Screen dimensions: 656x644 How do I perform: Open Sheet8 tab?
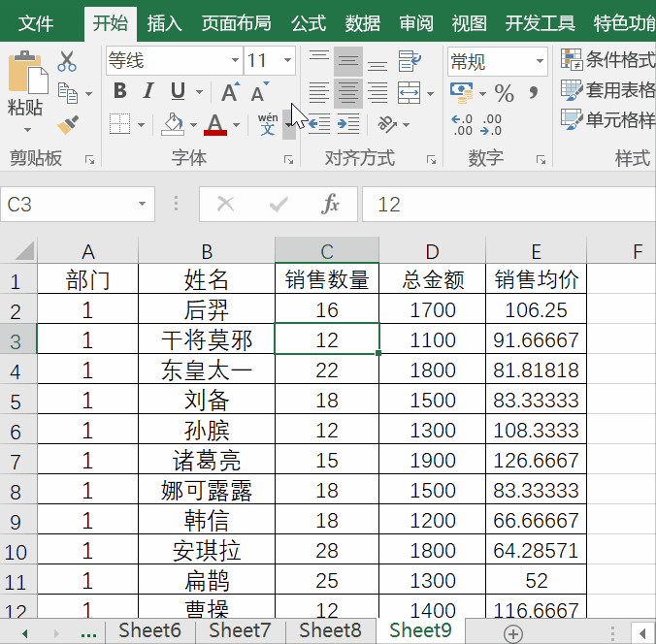330,630
